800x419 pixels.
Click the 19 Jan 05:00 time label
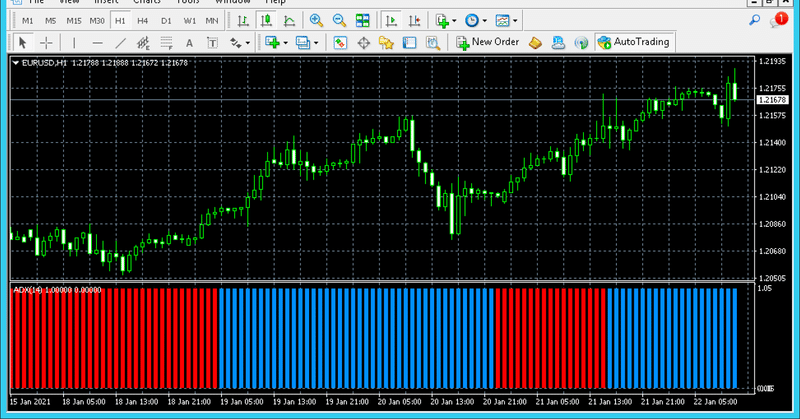point(242,402)
